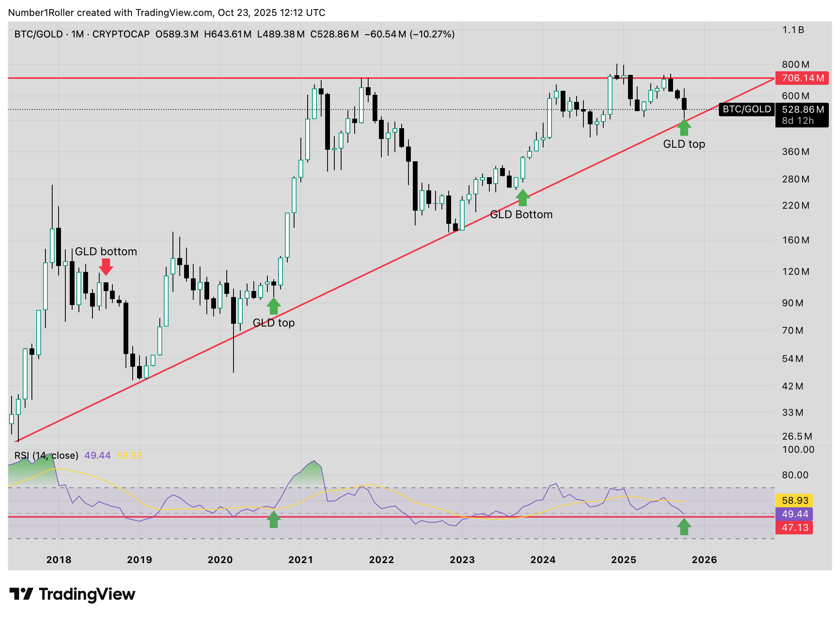Click the TradingView logo at bottom left
Screen dimensions: 840x618
tap(73, 594)
